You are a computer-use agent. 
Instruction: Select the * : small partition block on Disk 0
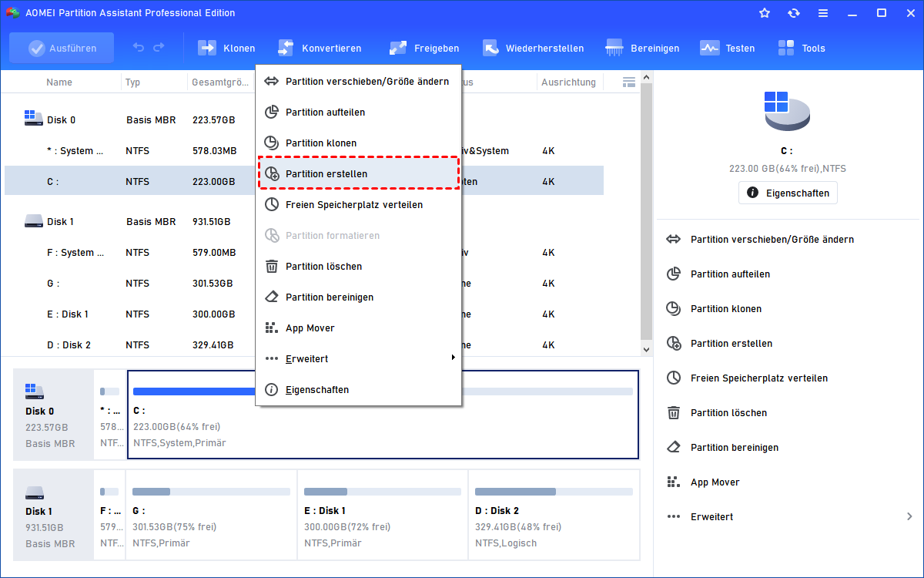click(x=110, y=415)
